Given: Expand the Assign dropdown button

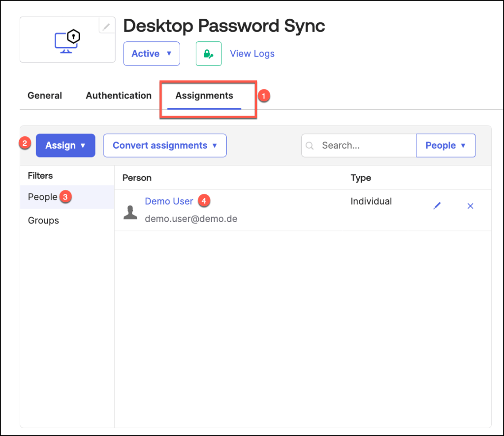Looking at the screenshot, I should pyautogui.click(x=65, y=145).
